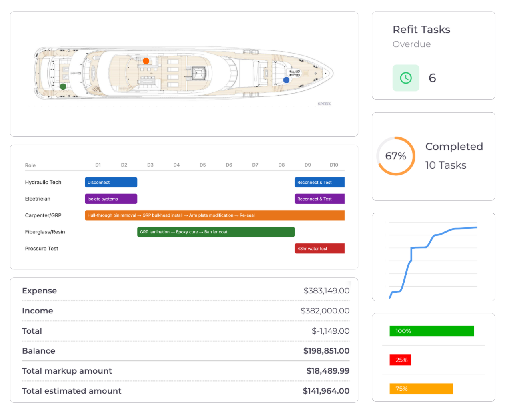Select the orange task marker on the deck plan
The height and width of the screenshot is (420, 515).
point(146,61)
